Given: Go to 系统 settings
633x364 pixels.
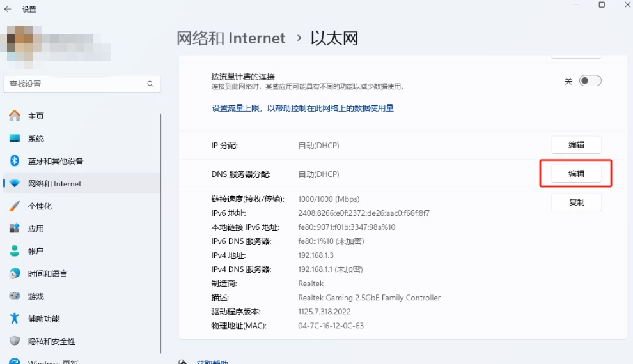Looking at the screenshot, I should pos(82,139).
